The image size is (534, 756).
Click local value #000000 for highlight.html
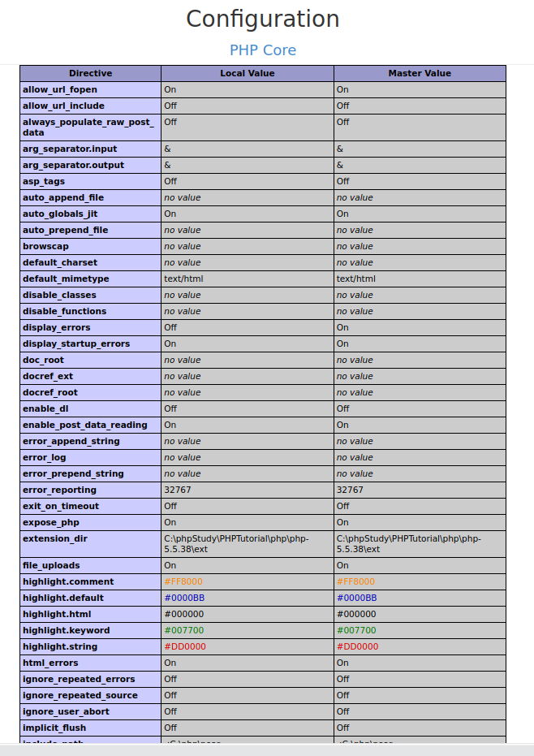pos(183,614)
